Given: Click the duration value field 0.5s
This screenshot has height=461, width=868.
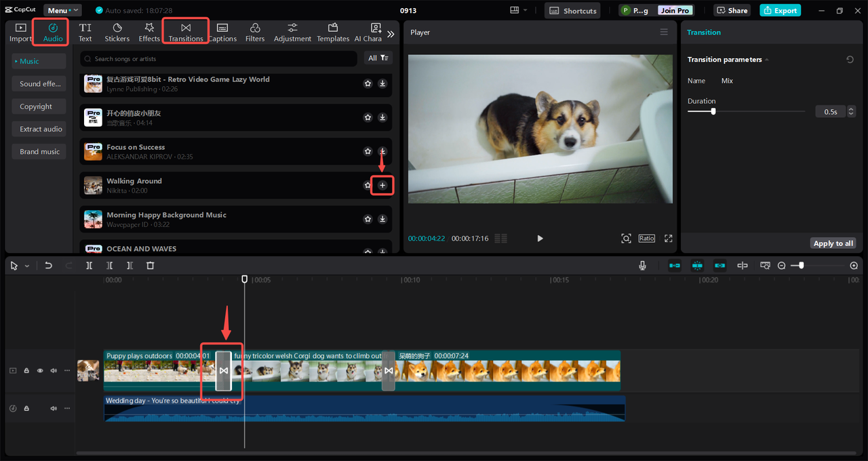Looking at the screenshot, I should 830,112.
